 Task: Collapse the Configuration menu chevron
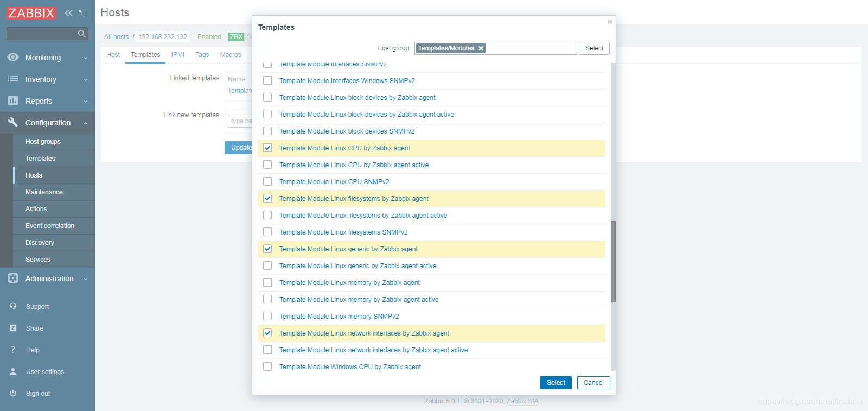pos(86,123)
